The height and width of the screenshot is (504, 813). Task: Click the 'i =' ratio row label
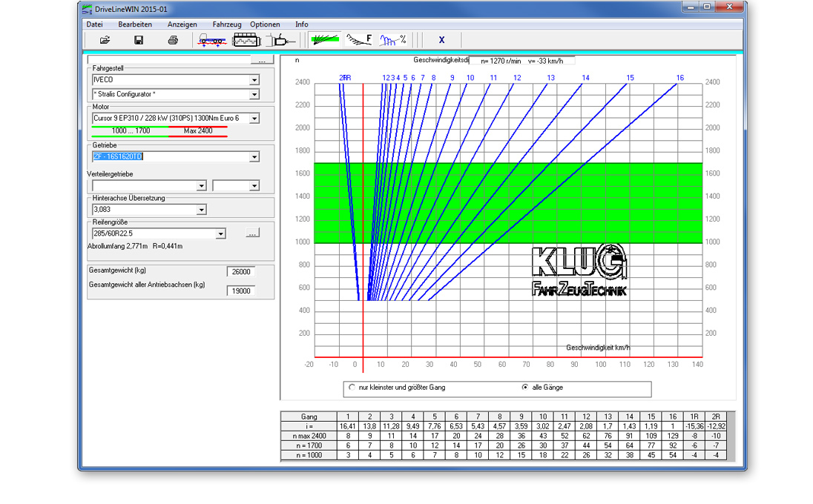309,426
